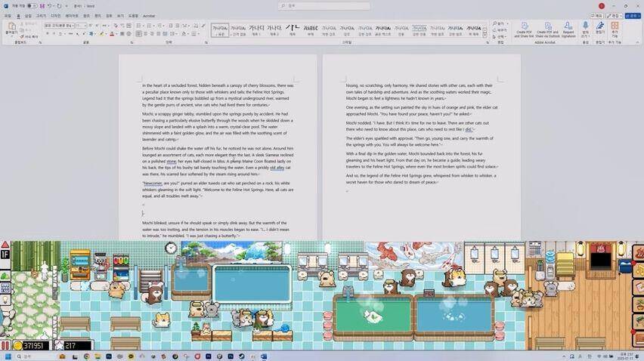Open the music note icon in game sidebar
The image size is (644, 361).
click(x=639, y=270)
